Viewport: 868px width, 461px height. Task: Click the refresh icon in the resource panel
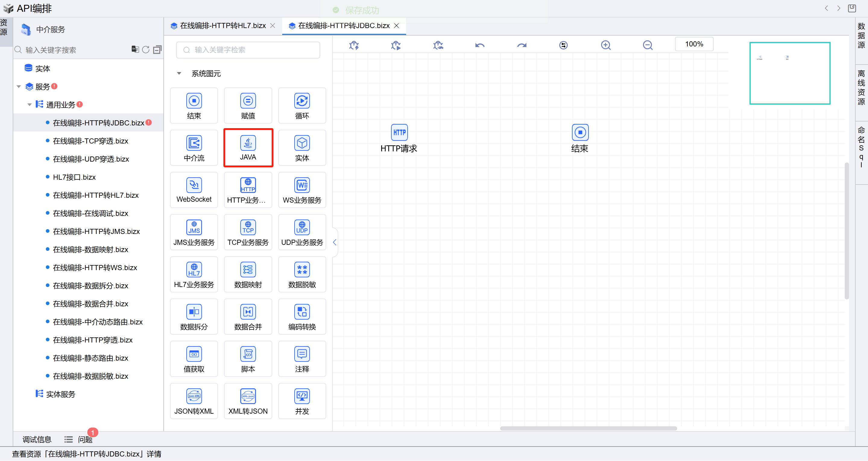pos(146,49)
